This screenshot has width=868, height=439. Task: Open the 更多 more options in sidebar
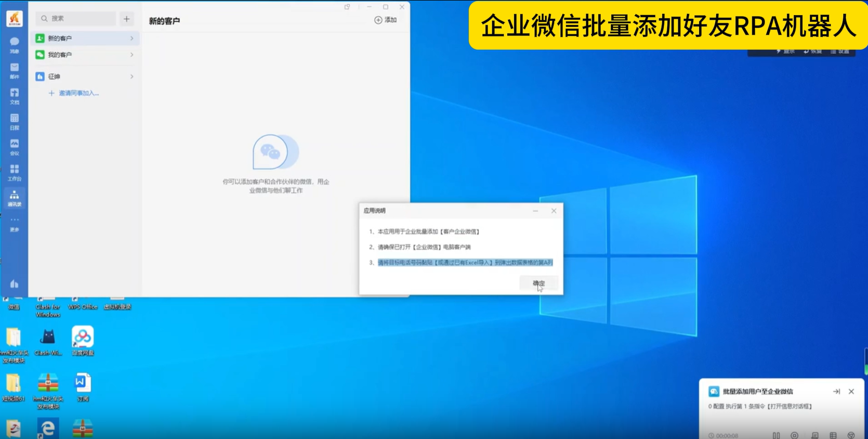15,224
